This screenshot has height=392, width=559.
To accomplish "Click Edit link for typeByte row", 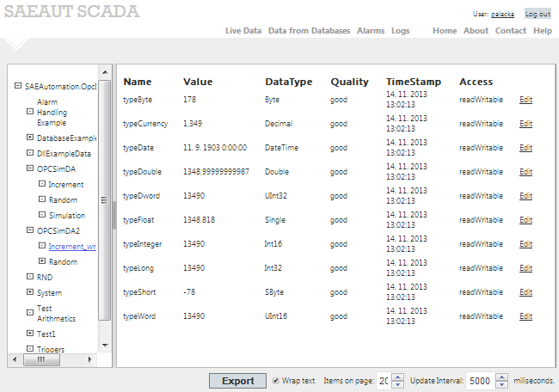I will click(x=525, y=100).
